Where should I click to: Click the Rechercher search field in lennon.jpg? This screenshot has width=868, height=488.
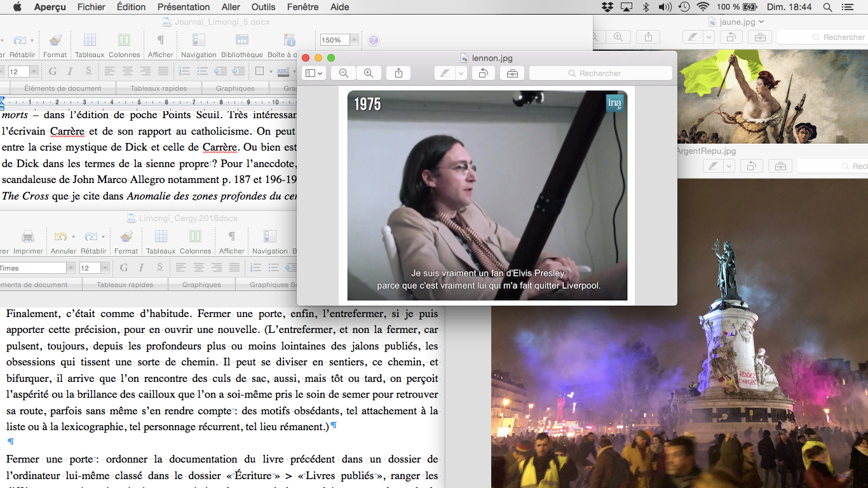pyautogui.click(x=600, y=73)
